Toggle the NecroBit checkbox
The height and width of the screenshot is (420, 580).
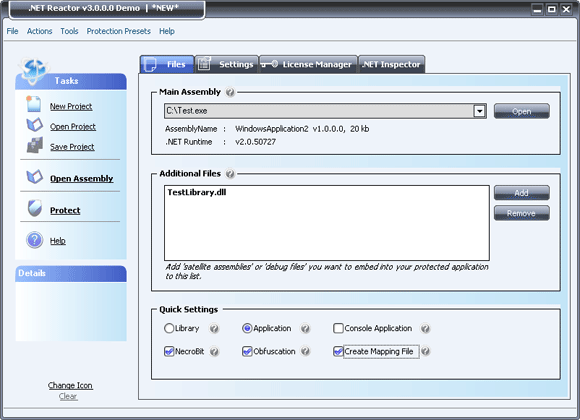point(169,351)
